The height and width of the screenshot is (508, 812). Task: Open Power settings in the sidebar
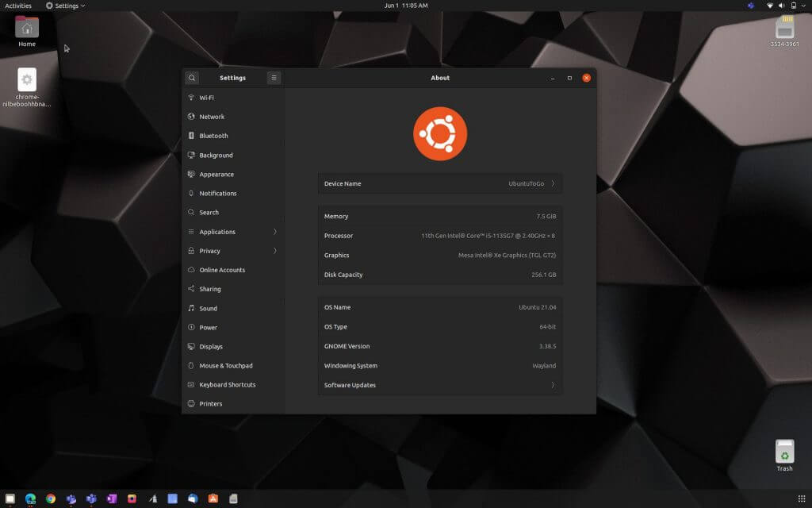(208, 327)
